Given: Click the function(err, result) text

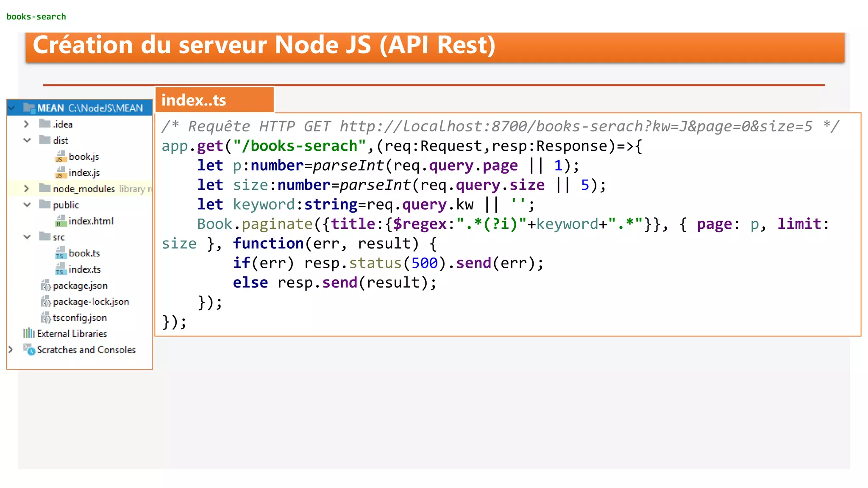Looking at the screenshot, I should point(326,244).
